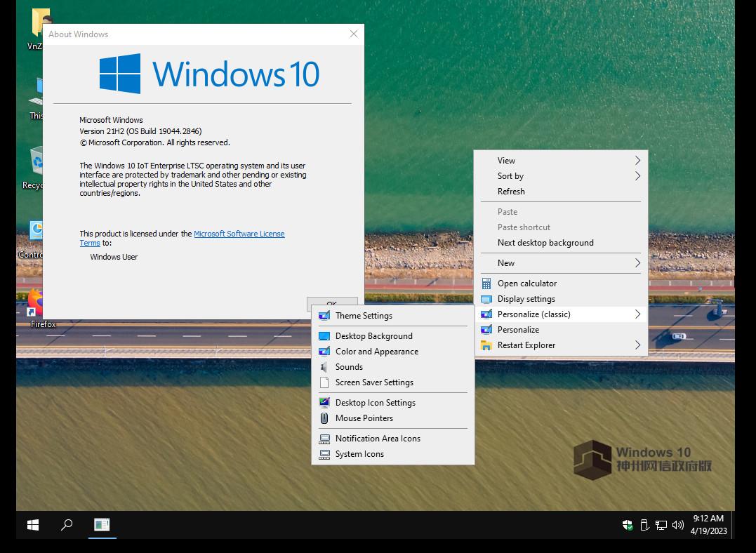Screen dimensions: 756x553
Task: Open the Microsoft Software License Terms link
Action: (239, 234)
